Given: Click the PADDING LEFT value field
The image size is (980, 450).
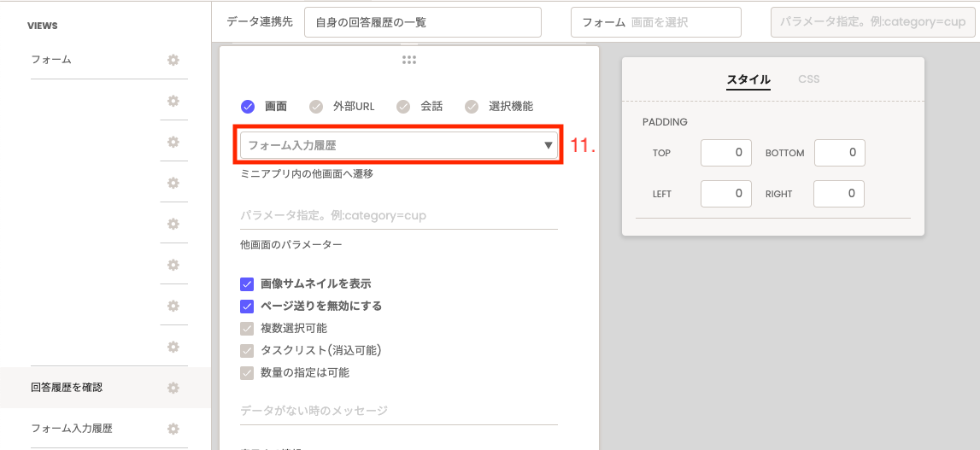Looking at the screenshot, I should [x=725, y=194].
